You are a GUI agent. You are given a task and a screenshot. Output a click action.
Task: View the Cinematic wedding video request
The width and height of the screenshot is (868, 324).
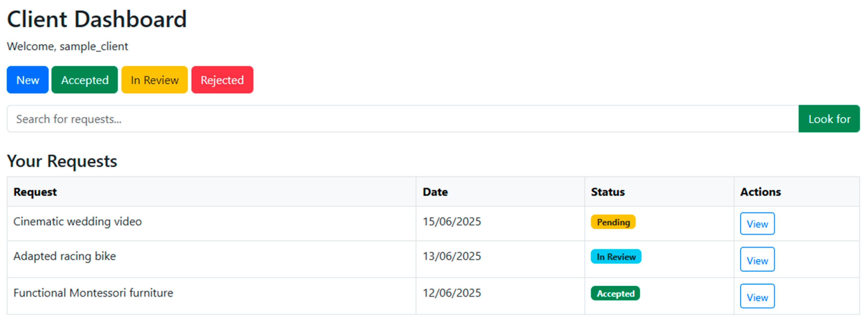click(757, 224)
